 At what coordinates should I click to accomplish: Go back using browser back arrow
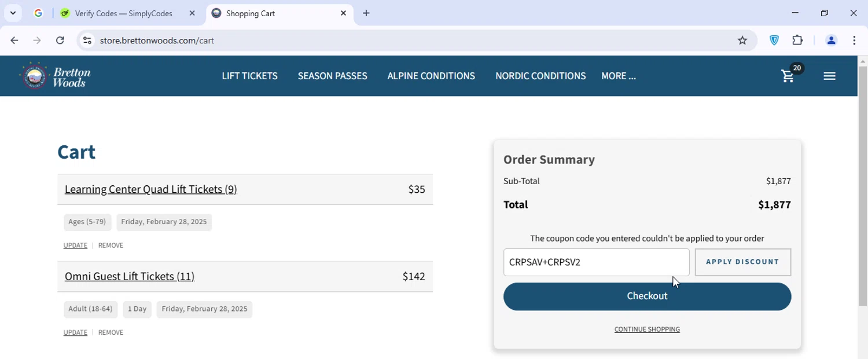14,41
